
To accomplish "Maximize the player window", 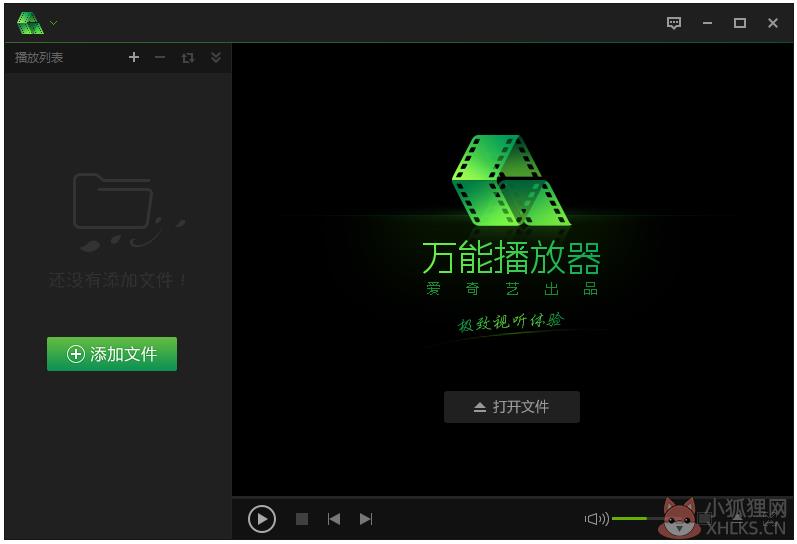I will [740, 23].
